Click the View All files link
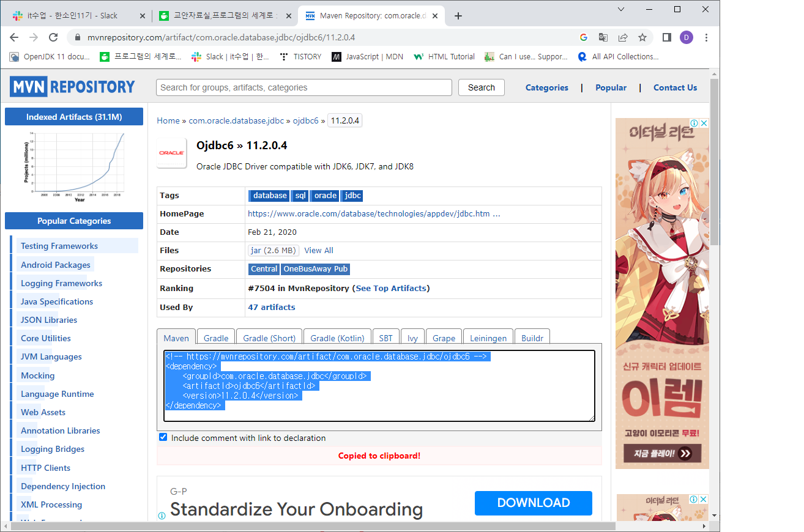The width and height of the screenshot is (804, 532). point(319,250)
